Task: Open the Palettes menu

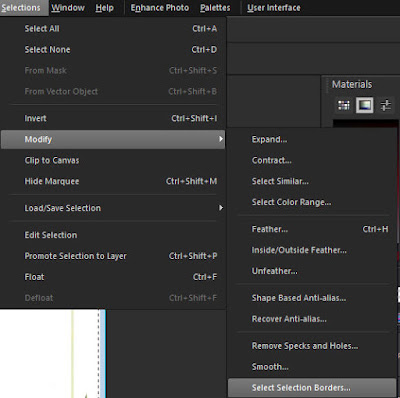Action: point(215,7)
